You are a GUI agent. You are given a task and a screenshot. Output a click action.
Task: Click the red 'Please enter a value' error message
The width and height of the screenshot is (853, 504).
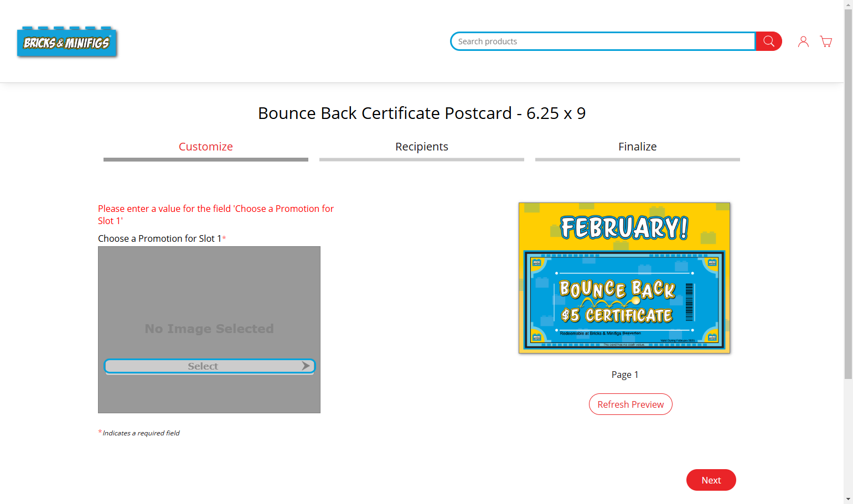[216, 215]
